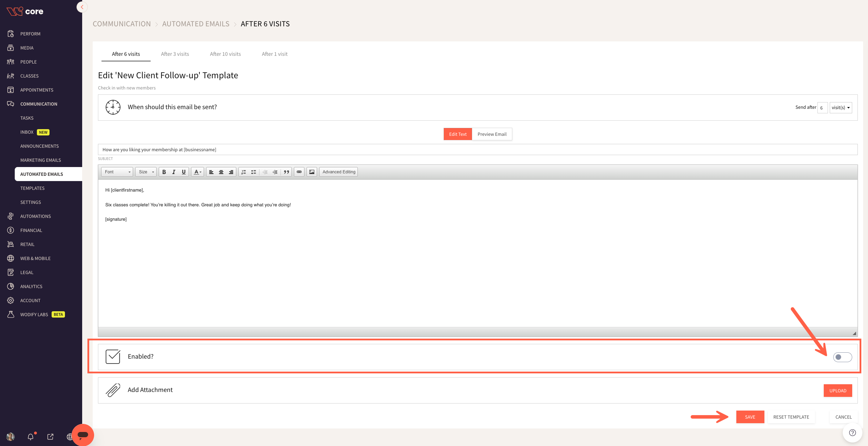Save the email template

click(750, 417)
